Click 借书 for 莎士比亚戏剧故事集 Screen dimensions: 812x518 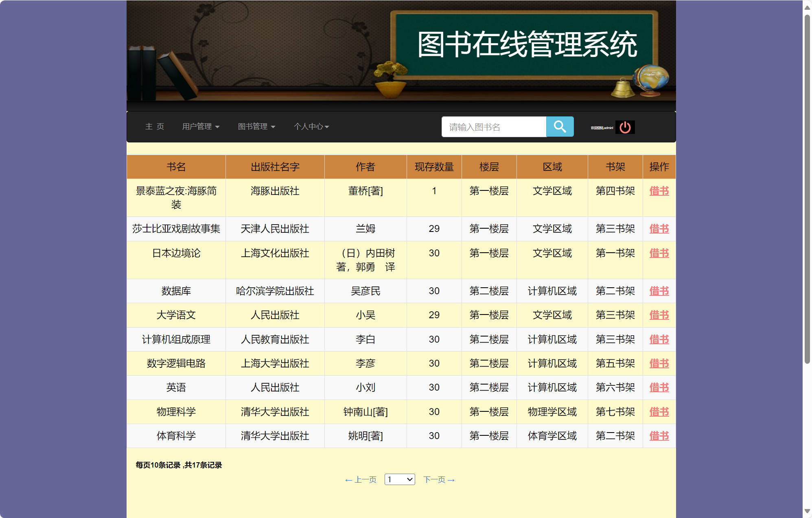coord(659,229)
